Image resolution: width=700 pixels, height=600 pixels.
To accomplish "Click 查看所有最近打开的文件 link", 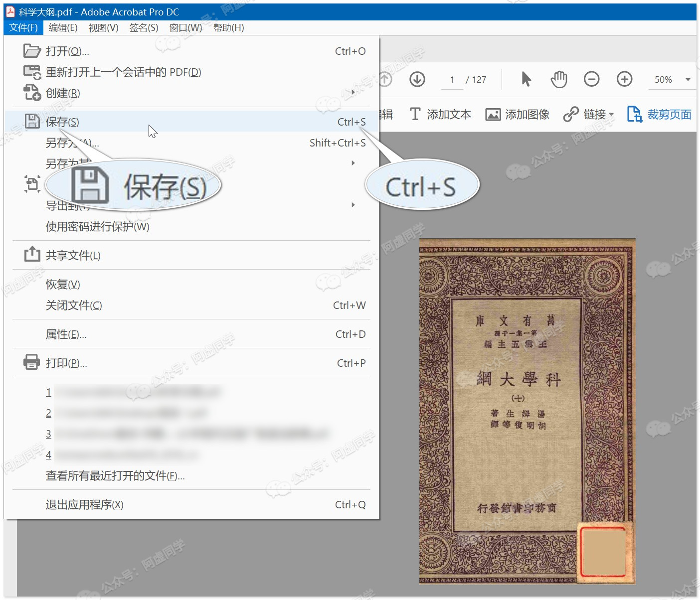I will tap(115, 476).
